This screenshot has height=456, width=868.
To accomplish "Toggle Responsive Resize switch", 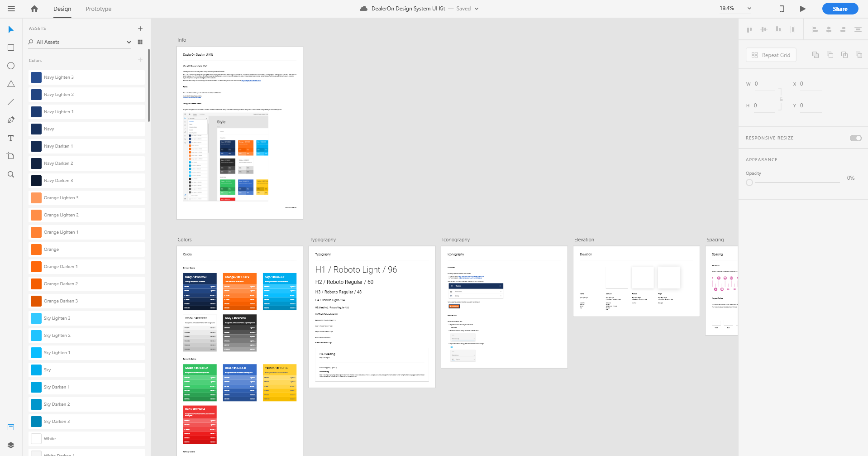I will coord(856,138).
